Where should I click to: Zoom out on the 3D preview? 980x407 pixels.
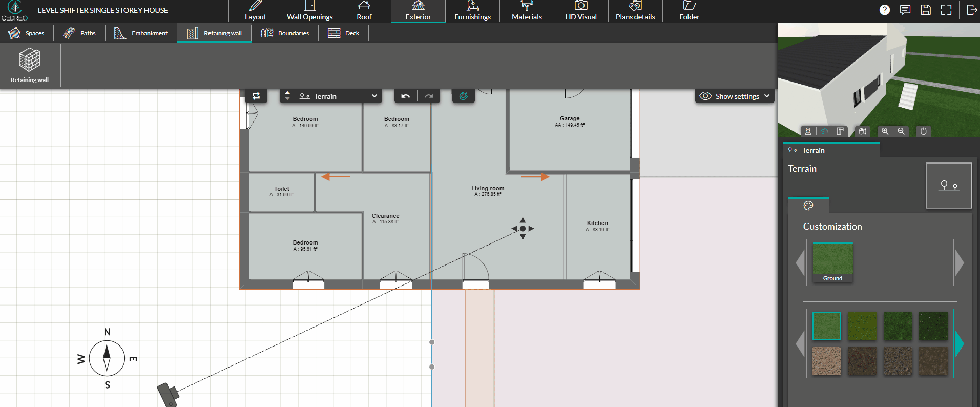click(x=901, y=131)
